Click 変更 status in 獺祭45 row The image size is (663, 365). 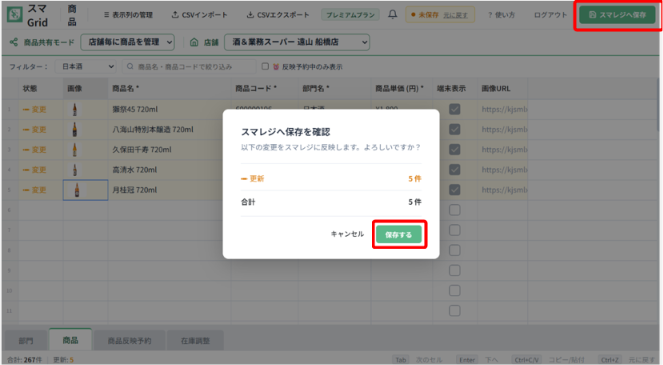pos(34,109)
